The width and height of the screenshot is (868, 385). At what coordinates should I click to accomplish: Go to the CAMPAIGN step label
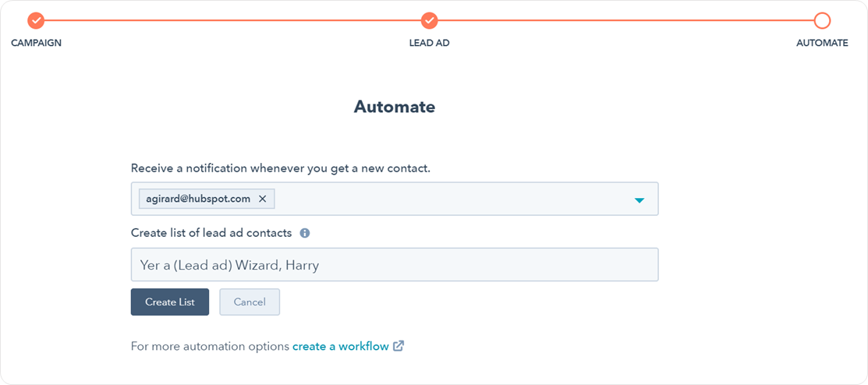(x=36, y=43)
